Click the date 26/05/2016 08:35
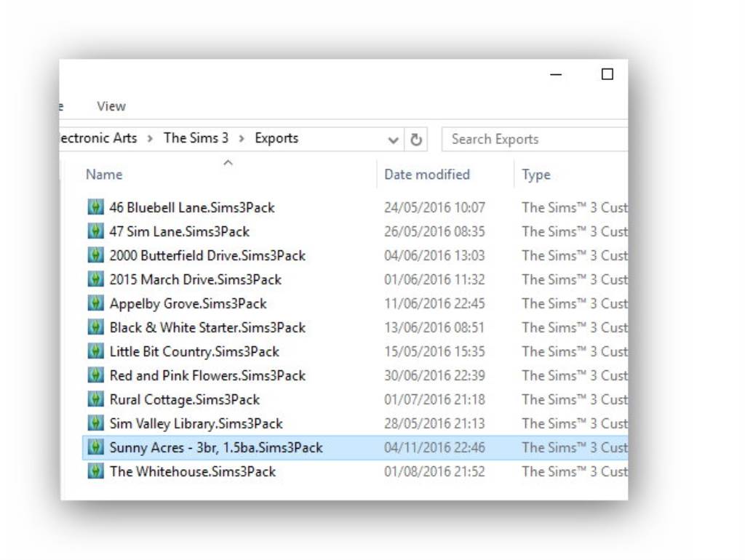Image resolution: width=745 pixels, height=560 pixels. click(434, 231)
